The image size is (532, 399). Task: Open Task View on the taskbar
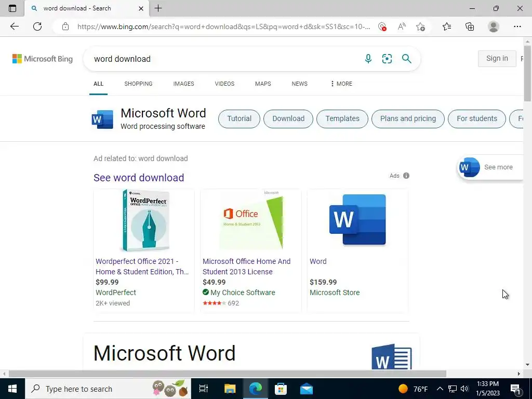pos(204,389)
